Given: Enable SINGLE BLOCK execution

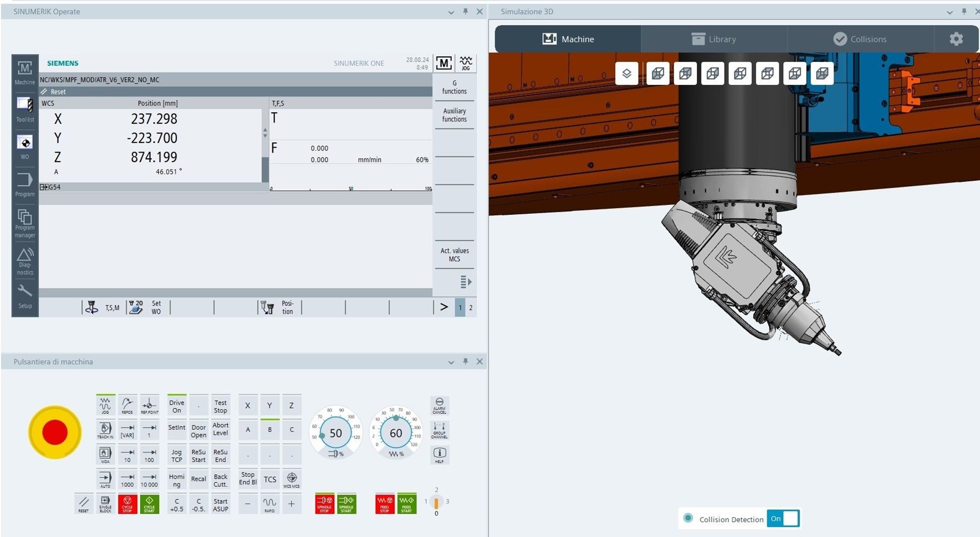Looking at the screenshot, I should pyautogui.click(x=105, y=504).
